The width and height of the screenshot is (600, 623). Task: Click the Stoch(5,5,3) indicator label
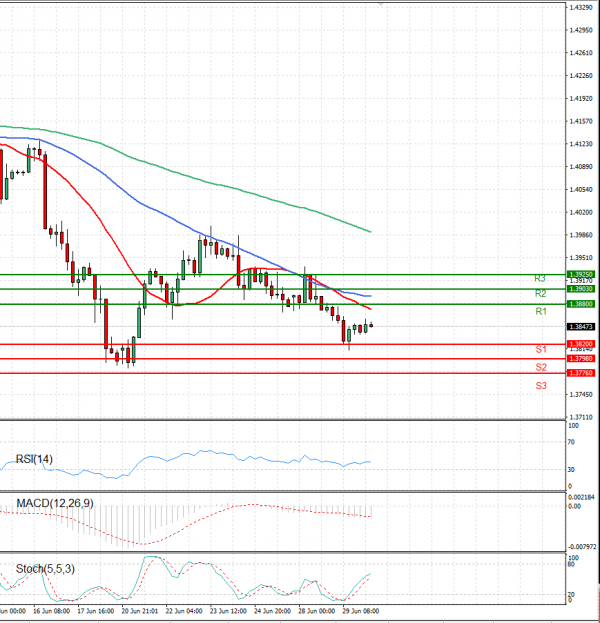45,569
